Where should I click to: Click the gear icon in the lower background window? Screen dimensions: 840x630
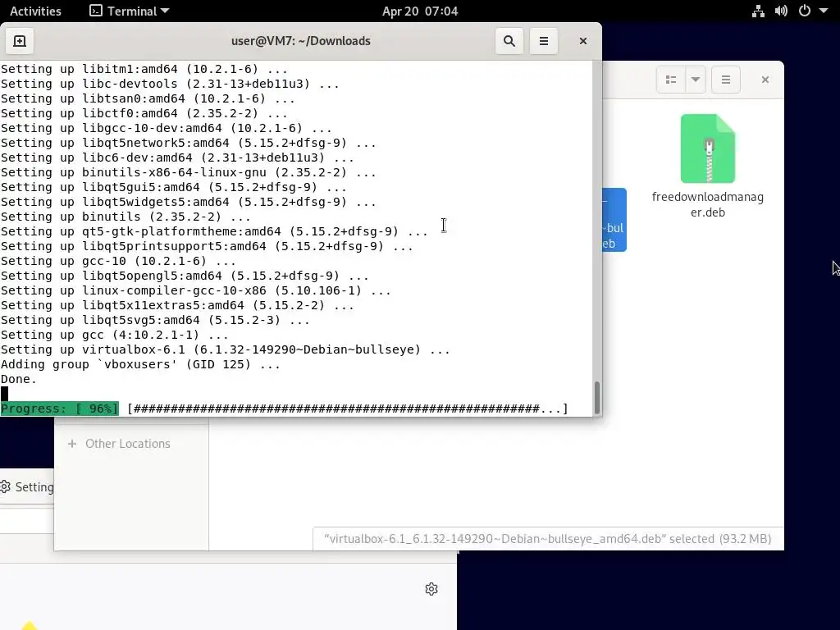tap(431, 589)
